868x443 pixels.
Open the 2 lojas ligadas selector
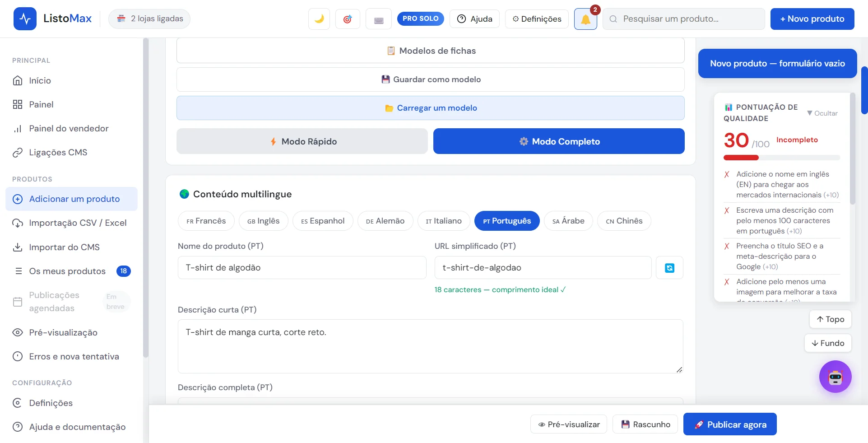[x=149, y=19]
